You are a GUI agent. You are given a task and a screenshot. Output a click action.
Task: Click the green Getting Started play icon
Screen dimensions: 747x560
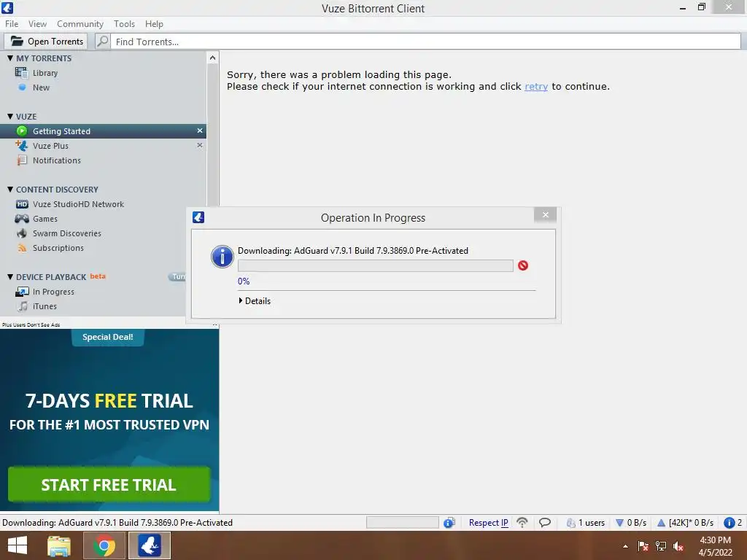[x=22, y=131]
